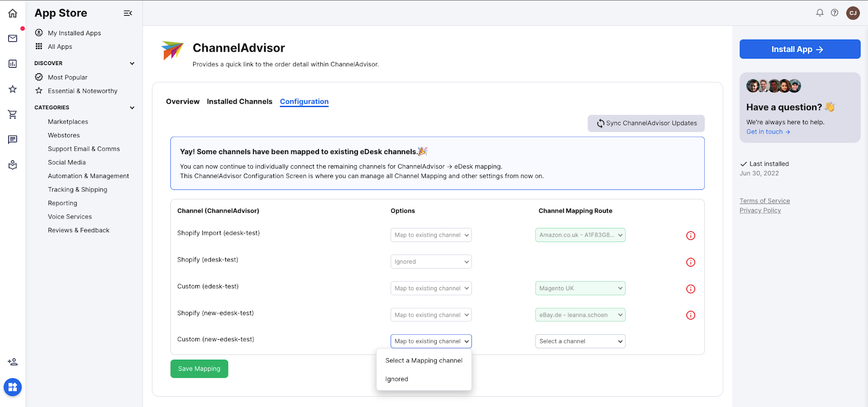Open the star favorites icon in rail
This screenshot has height=407, width=868.
pos(12,89)
